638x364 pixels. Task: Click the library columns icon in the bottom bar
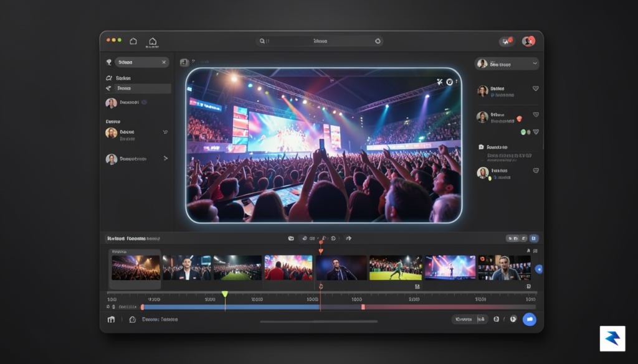(x=111, y=320)
